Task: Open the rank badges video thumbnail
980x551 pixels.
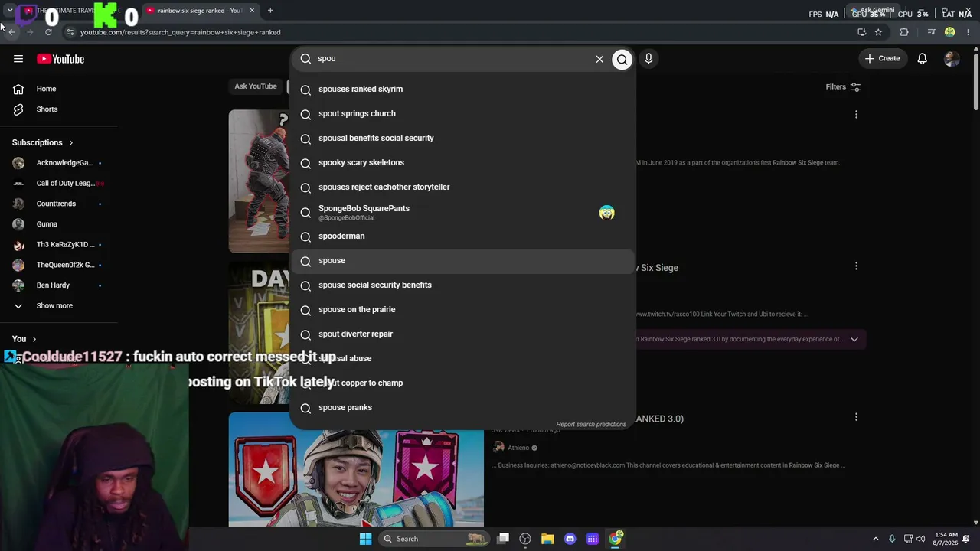Action: coord(356,469)
